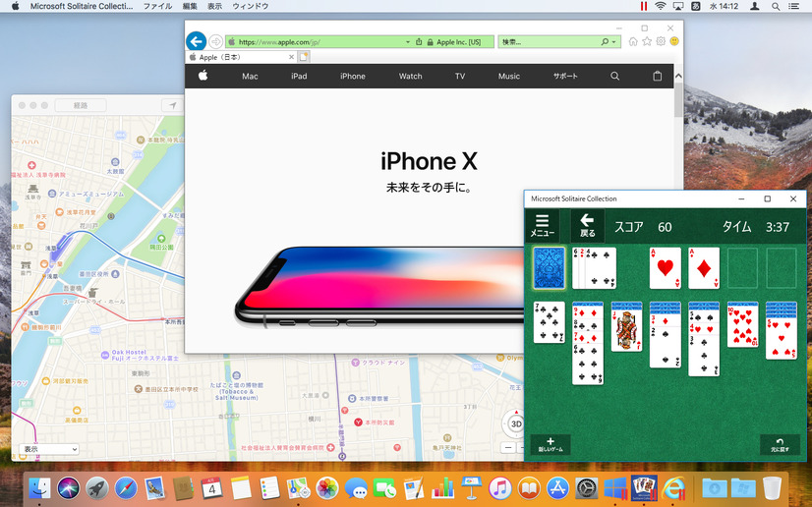Open Notification Center in menu bar
The height and width of the screenshot is (507, 812).
pyautogui.click(x=793, y=6)
